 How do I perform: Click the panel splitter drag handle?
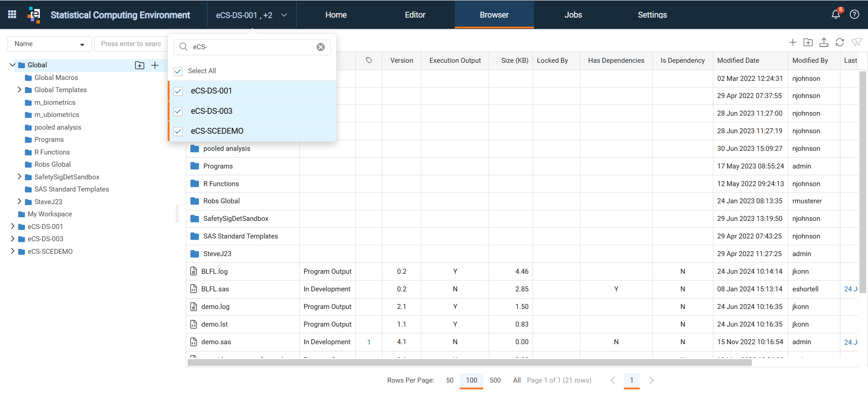(177, 214)
